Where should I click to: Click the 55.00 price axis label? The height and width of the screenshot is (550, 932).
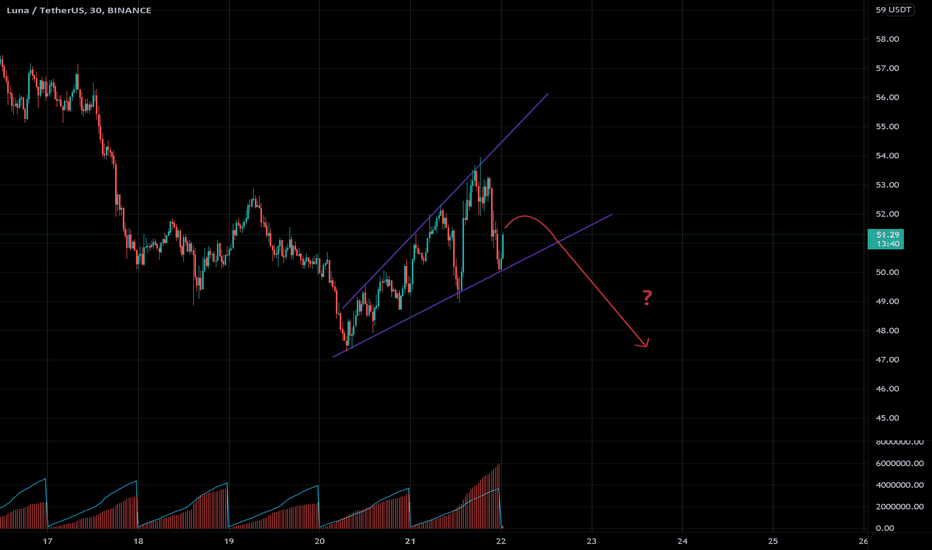[x=887, y=127]
